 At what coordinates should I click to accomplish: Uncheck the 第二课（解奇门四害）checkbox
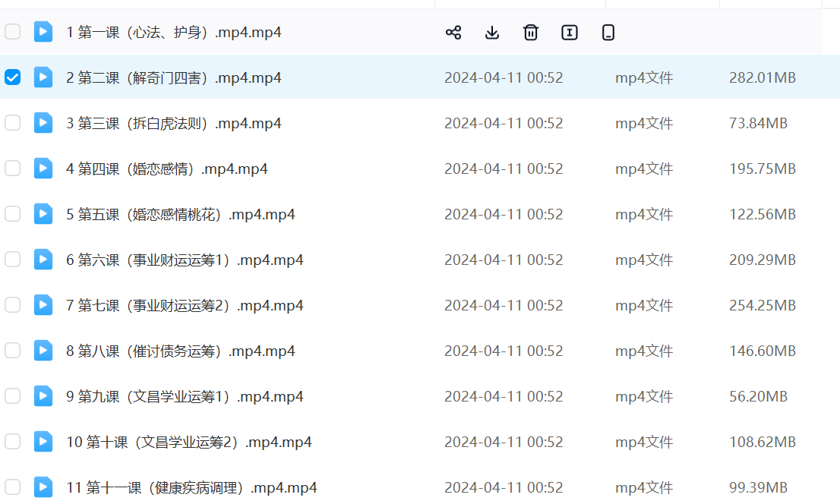pyautogui.click(x=13, y=77)
